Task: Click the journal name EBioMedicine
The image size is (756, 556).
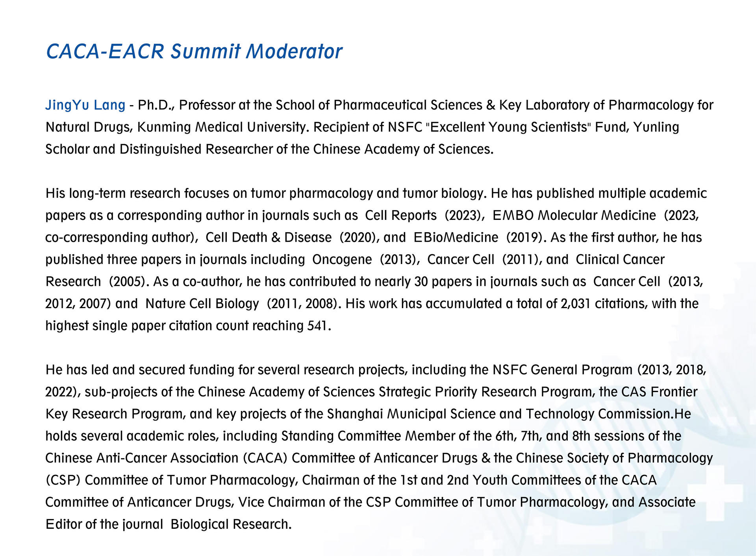Action: pyautogui.click(x=456, y=238)
